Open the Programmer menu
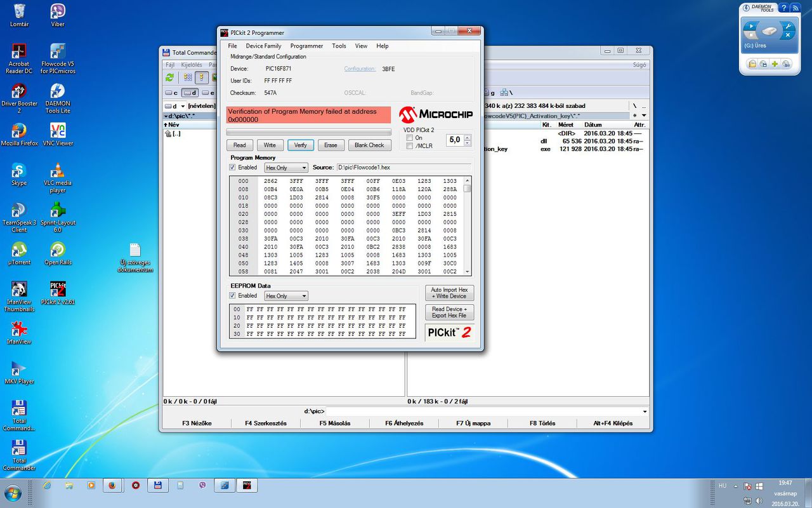 (x=306, y=46)
